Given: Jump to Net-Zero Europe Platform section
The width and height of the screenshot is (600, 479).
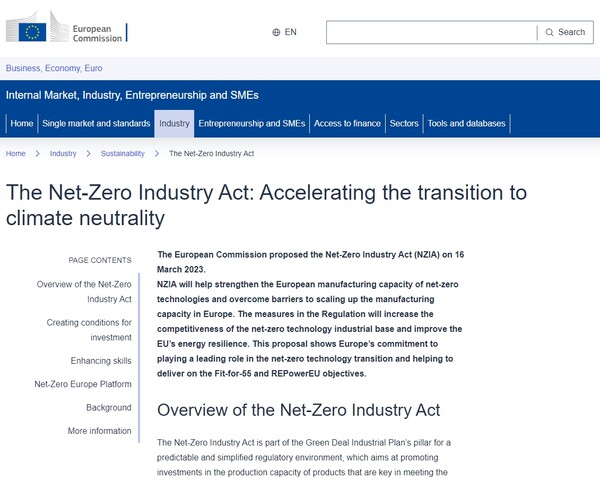Looking at the screenshot, I should point(83,384).
